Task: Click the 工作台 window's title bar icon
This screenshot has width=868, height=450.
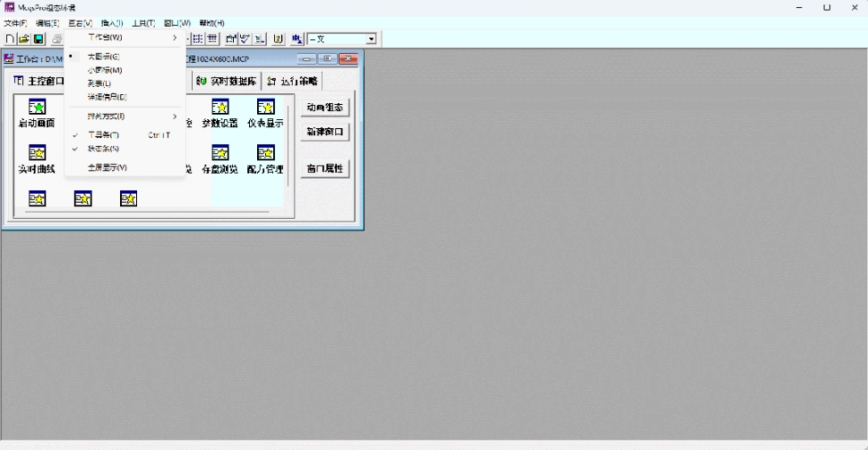Action: tap(9, 59)
